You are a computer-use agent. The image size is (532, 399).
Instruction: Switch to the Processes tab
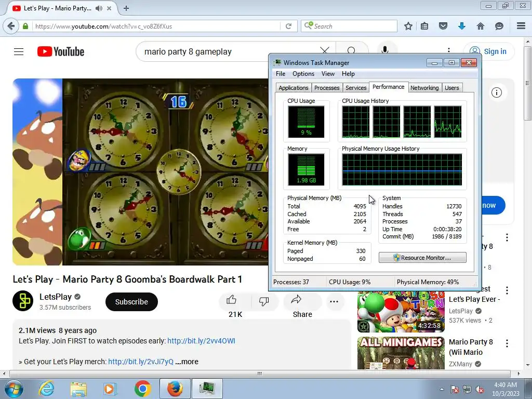click(x=327, y=88)
